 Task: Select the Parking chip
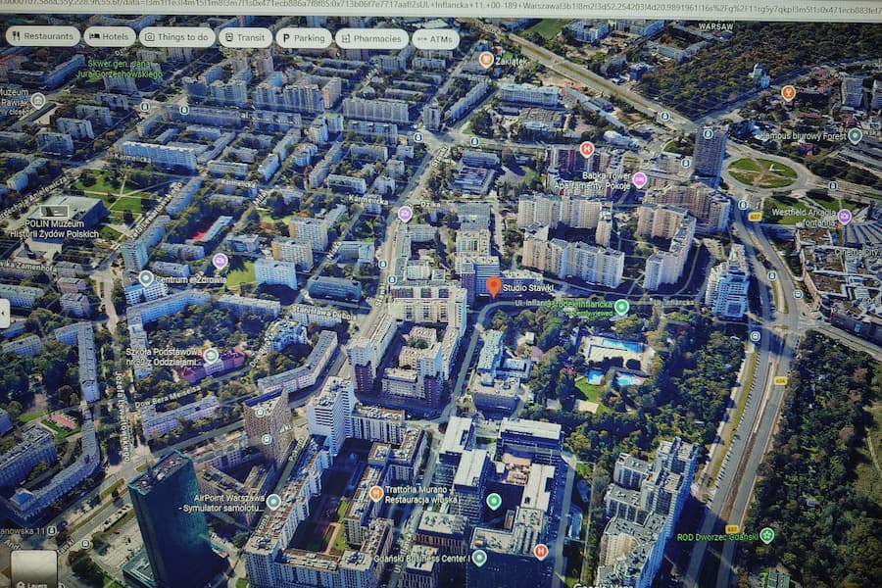tap(304, 38)
